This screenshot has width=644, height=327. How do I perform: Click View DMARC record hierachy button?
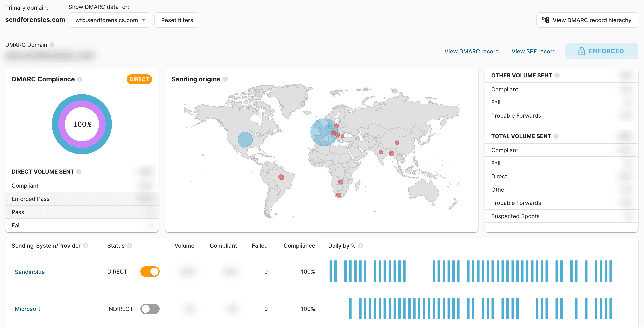(x=587, y=20)
